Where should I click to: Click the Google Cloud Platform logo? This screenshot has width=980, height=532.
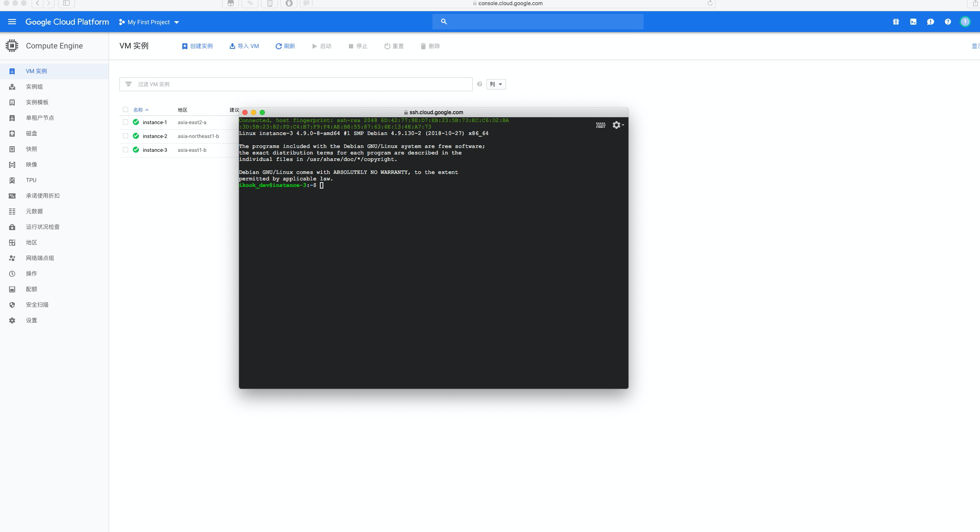[x=67, y=22]
